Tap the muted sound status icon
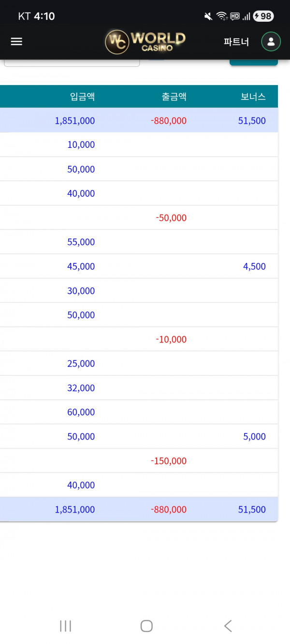 coord(208,16)
